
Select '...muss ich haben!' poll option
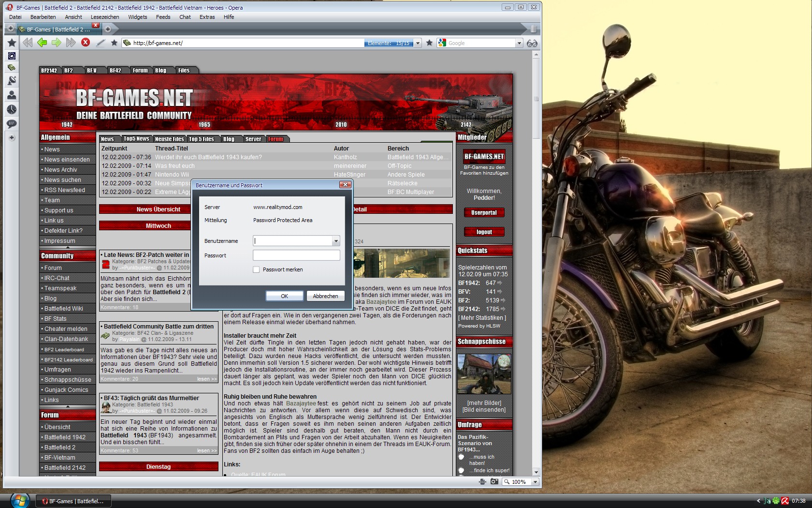(461, 457)
